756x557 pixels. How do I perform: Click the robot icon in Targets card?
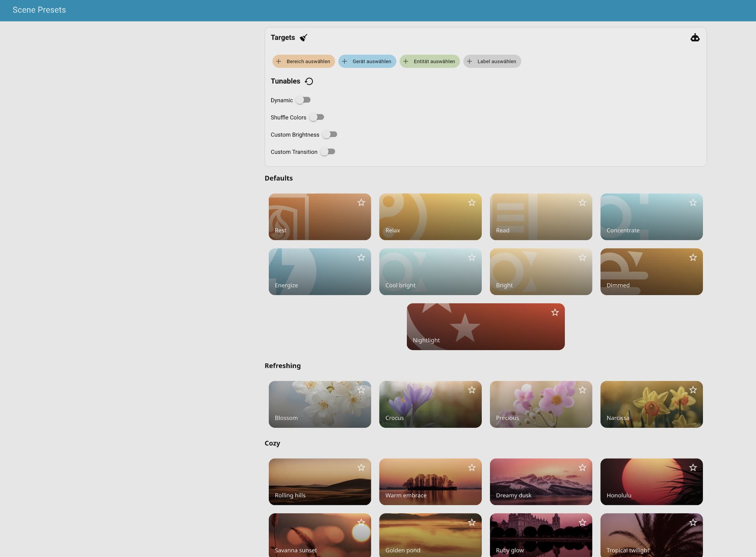[695, 38]
